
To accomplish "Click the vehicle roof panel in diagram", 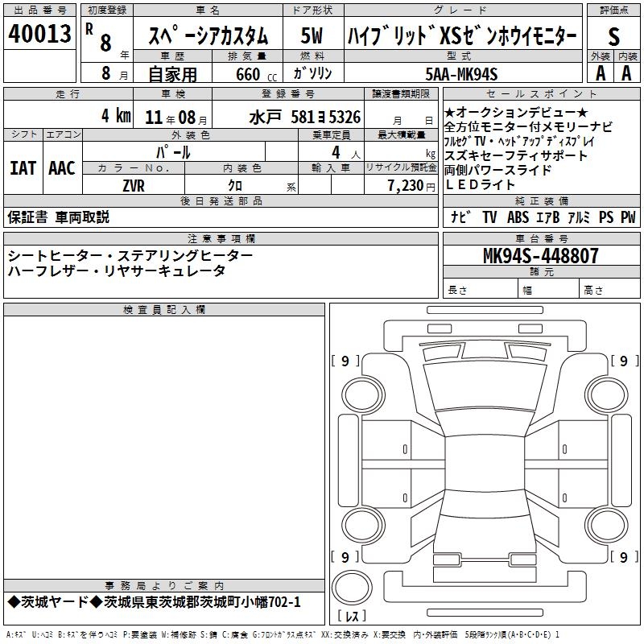I will point(485,464).
